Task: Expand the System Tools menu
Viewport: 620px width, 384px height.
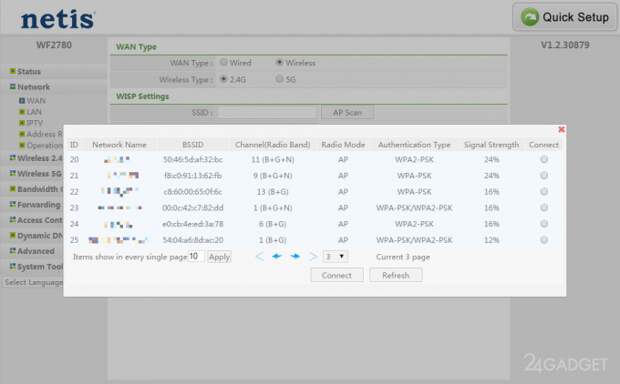Action: point(36,267)
